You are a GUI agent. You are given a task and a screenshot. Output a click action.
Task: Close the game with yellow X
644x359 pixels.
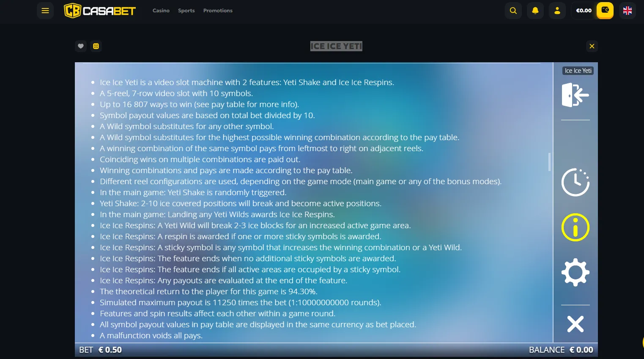(592, 46)
